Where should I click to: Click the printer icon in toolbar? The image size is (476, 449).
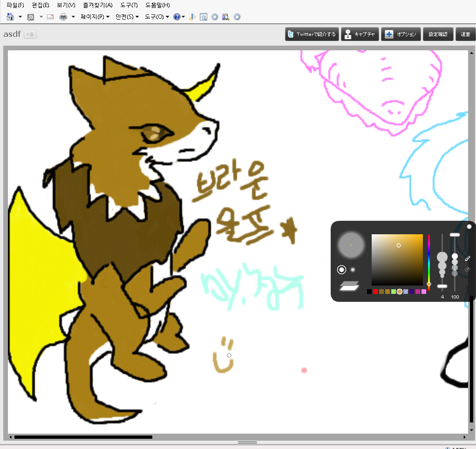[x=63, y=17]
